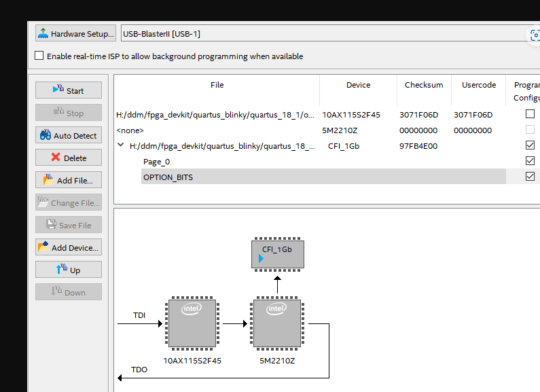540x392 pixels.
Task: Click the Checksum column header
Action: click(424, 85)
